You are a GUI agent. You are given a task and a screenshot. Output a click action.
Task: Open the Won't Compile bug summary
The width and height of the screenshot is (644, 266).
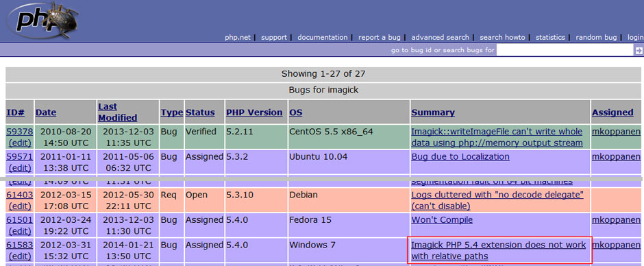tap(442, 219)
